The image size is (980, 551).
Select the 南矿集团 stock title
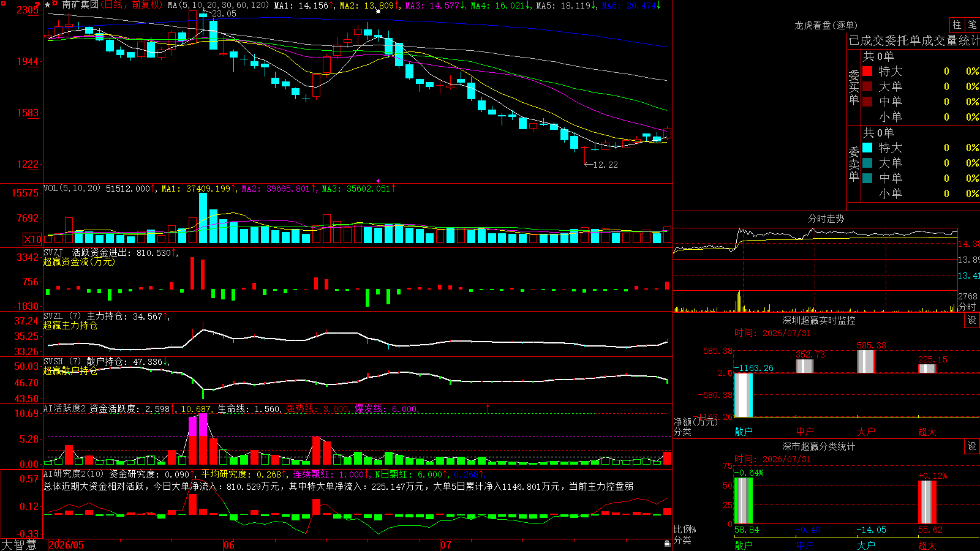[80, 5]
